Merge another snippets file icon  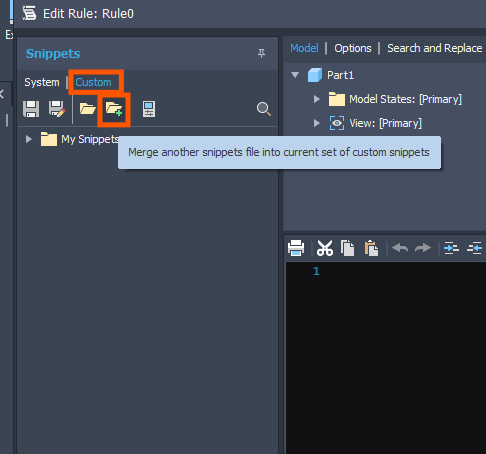(114, 109)
